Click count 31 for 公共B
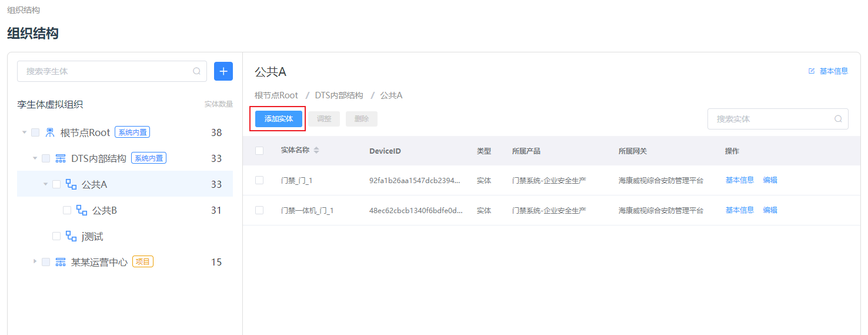The width and height of the screenshot is (868, 335). click(216, 210)
